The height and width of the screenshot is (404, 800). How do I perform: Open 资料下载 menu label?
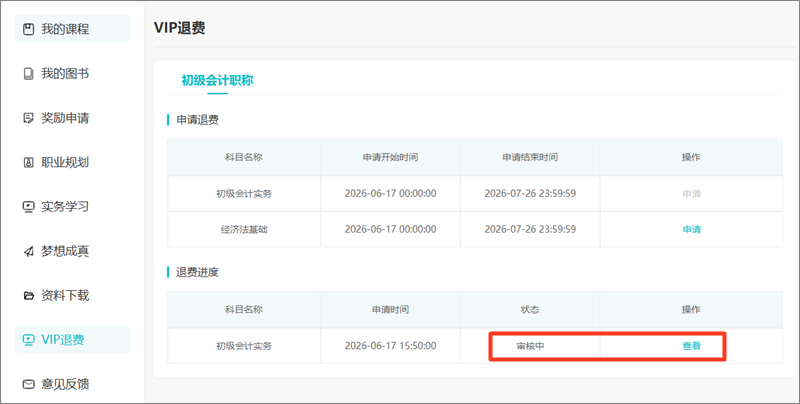tap(65, 295)
